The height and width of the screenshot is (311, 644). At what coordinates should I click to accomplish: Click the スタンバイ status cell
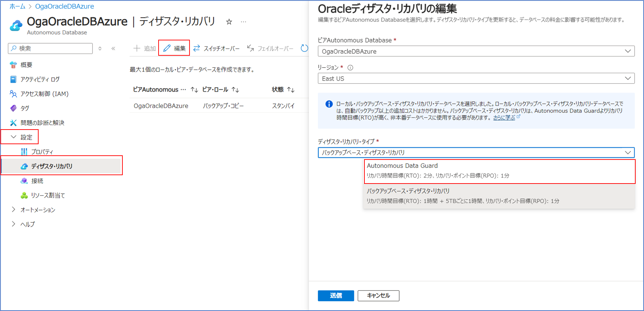point(283,106)
